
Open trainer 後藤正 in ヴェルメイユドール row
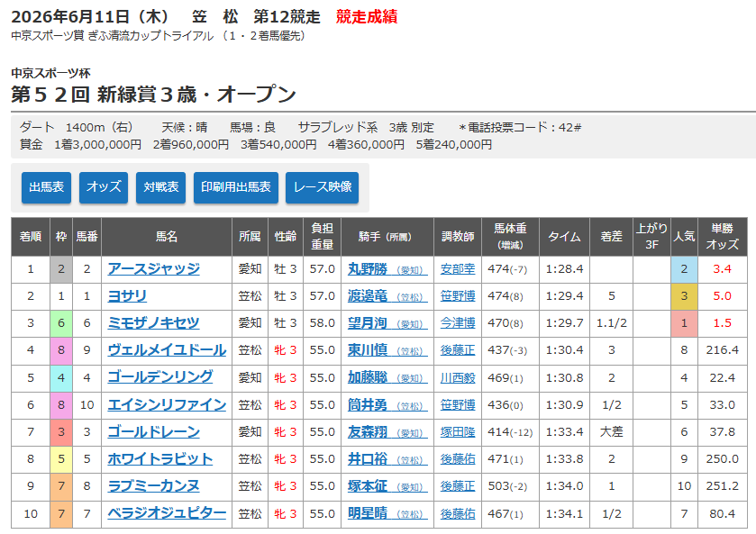(458, 350)
